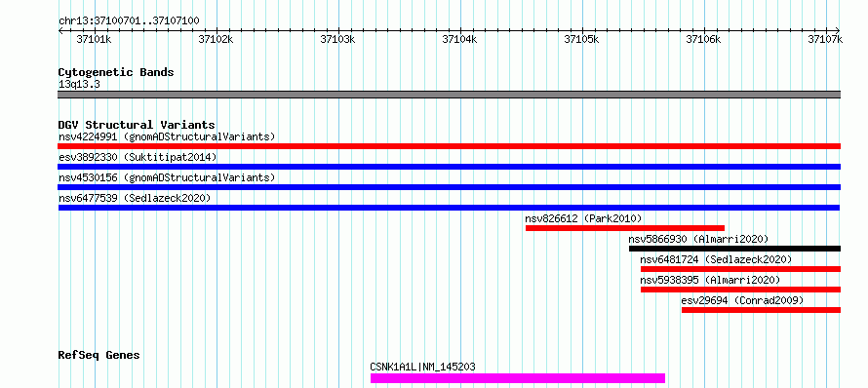868x388 pixels.
Task: Click the 37104k ruler tick label
Action: coord(459,39)
